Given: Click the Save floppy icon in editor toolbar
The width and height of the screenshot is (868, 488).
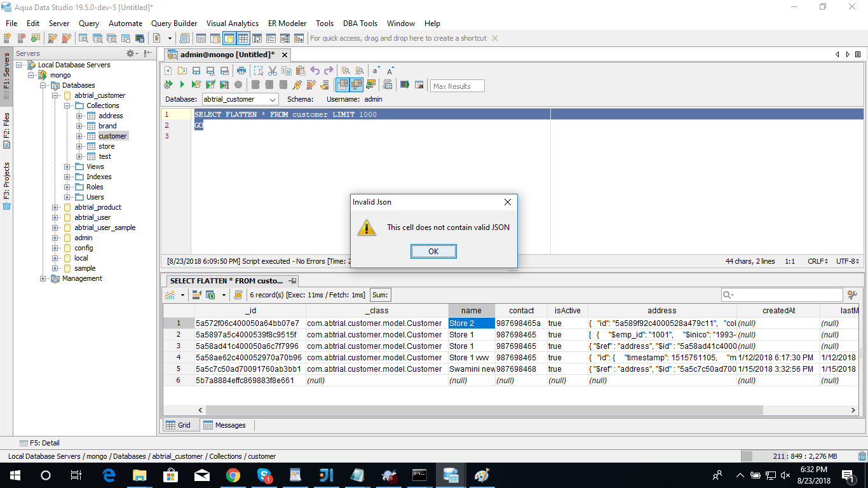Looking at the screenshot, I should click(x=196, y=71).
